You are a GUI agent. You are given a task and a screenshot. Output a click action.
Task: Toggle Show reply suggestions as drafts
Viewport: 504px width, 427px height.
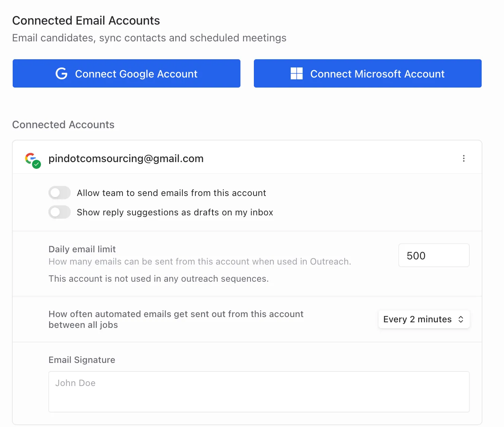pyautogui.click(x=60, y=212)
